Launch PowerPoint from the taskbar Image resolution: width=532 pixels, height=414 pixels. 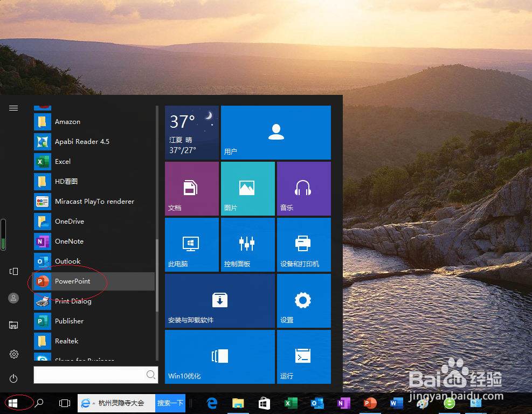[x=370, y=403]
